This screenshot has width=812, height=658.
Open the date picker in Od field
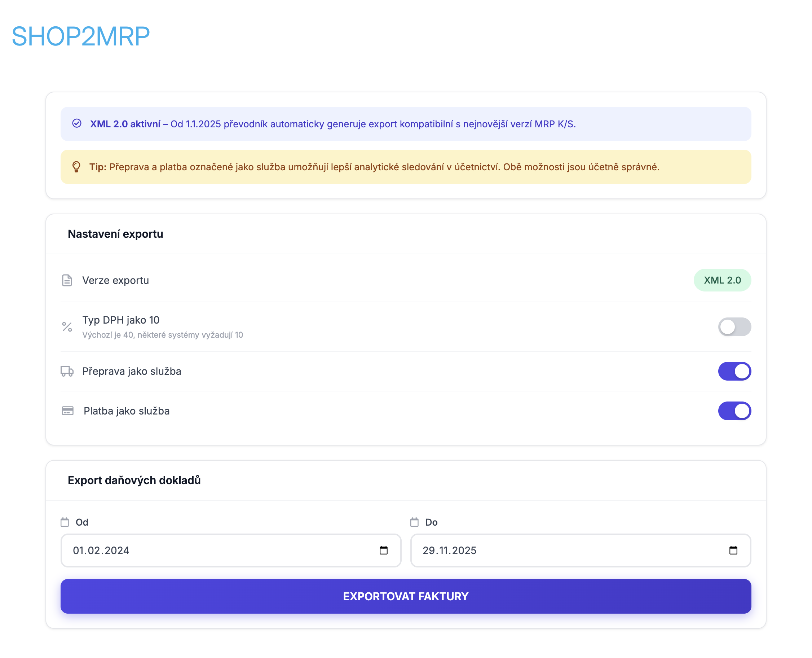(x=383, y=550)
